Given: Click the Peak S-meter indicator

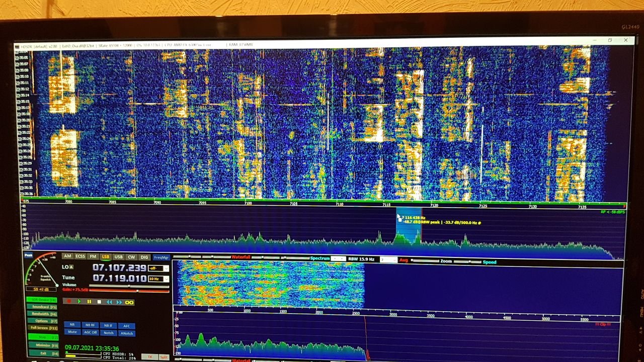Looking at the screenshot, I should point(29,255).
